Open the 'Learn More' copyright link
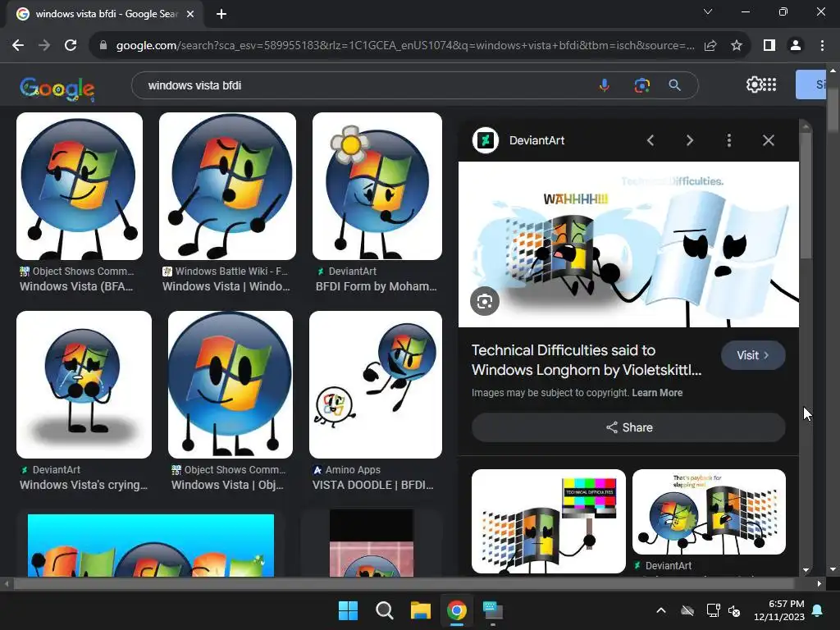Image resolution: width=840 pixels, height=630 pixels. tap(657, 393)
